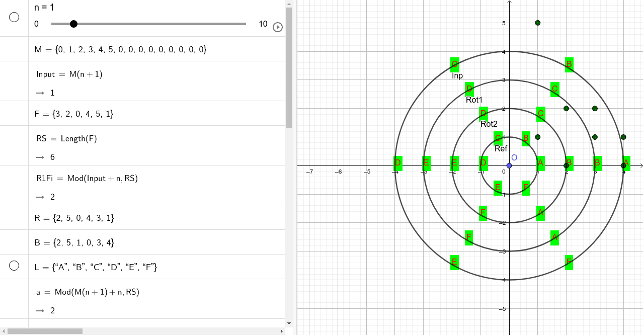The image size is (644, 336).
Task: Toggle visibility circle next to slider n
Action: pos(14,17)
